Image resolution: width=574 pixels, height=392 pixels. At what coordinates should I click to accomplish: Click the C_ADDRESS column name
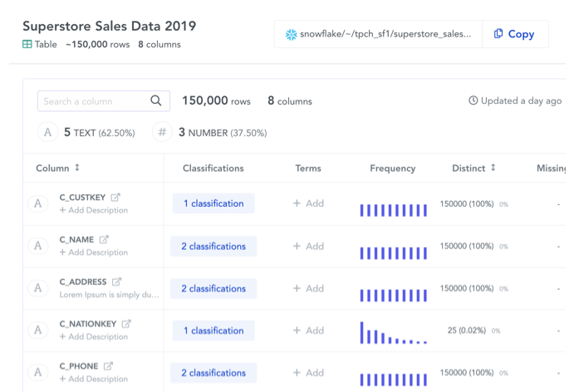pyautogui.click(x=83, y=282)
